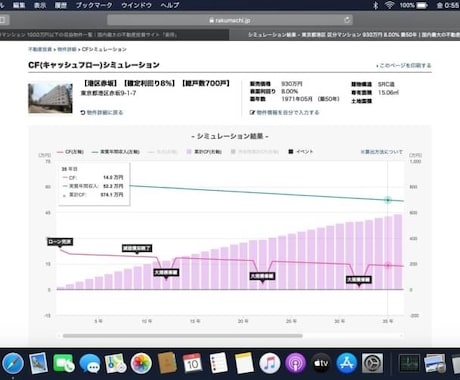The width and height of the screenshot is (460, 380).
Task: Open Apple TV app in the dock
Action: click(x=321, y=363)
